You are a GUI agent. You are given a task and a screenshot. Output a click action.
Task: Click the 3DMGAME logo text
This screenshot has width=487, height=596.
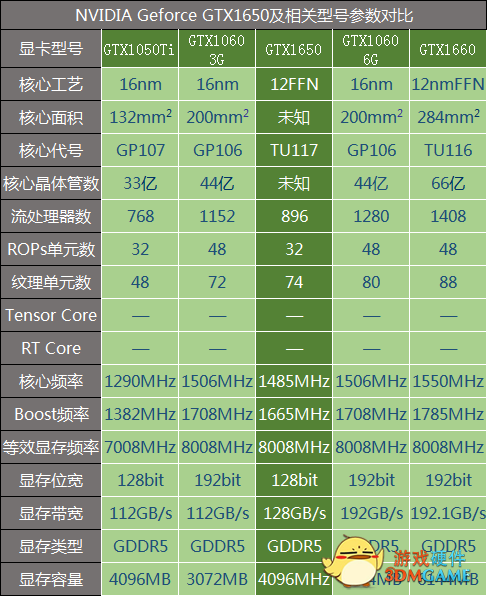pos(428,575)
